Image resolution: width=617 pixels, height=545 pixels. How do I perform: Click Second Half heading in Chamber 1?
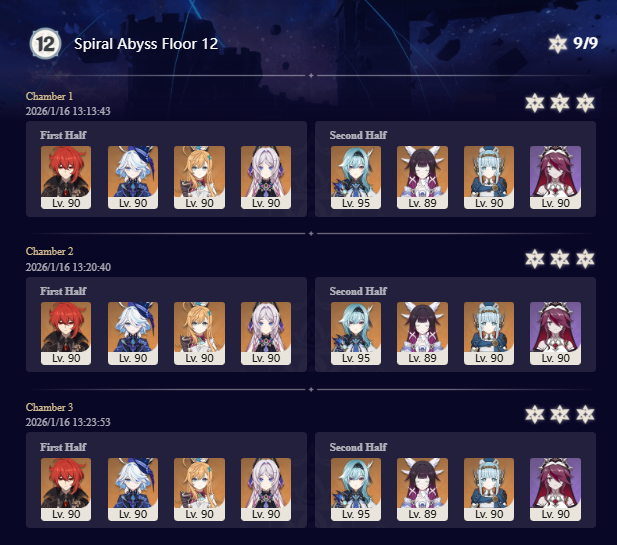[358, 135]
